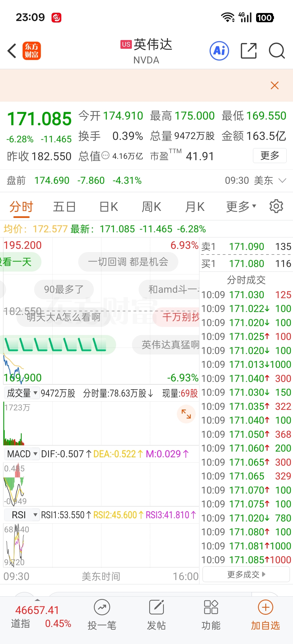
Task: Tap trade row 171.085 with 1000 volume
Action: tap(246, 559)
